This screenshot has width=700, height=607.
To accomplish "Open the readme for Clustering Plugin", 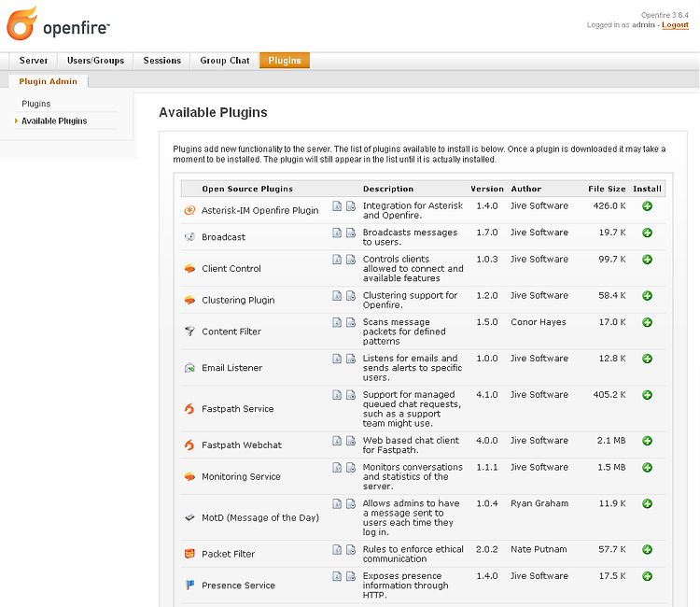I will (337, 296).
